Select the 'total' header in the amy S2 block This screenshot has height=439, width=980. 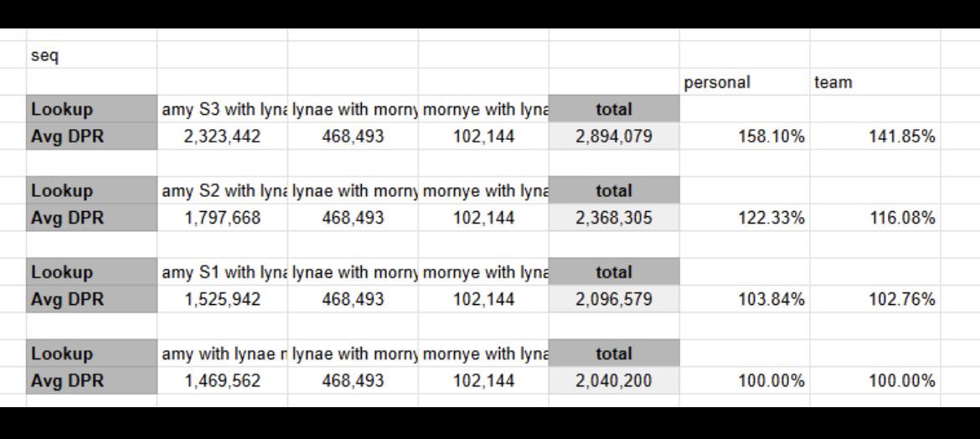point(614,190)
